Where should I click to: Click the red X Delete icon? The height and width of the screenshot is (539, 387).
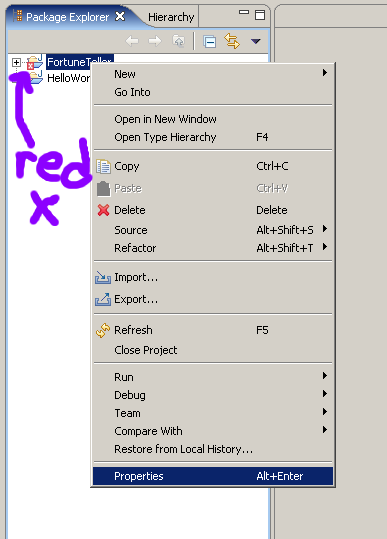click(103, 210)
